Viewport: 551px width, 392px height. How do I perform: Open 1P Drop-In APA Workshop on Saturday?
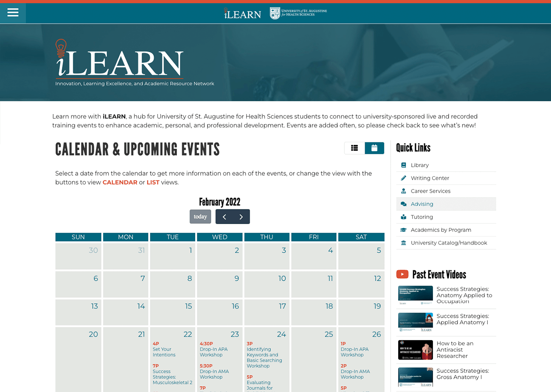pos(354,352)
